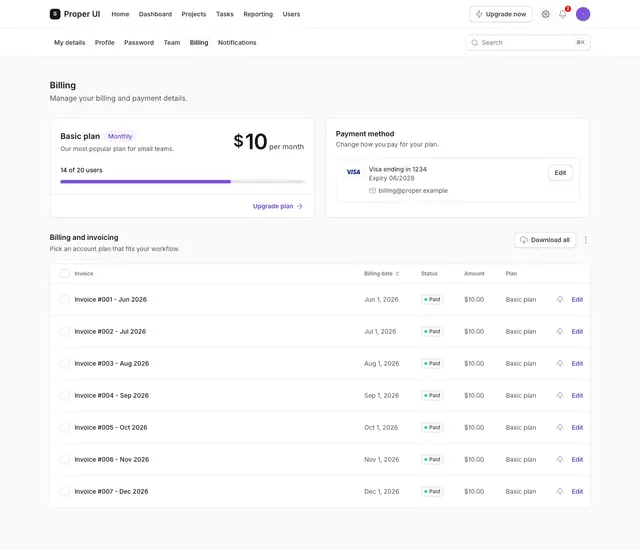The width and height of the screenshot is (640, 550).
Task: Click the Amount column header
Action: click(474, 273)
